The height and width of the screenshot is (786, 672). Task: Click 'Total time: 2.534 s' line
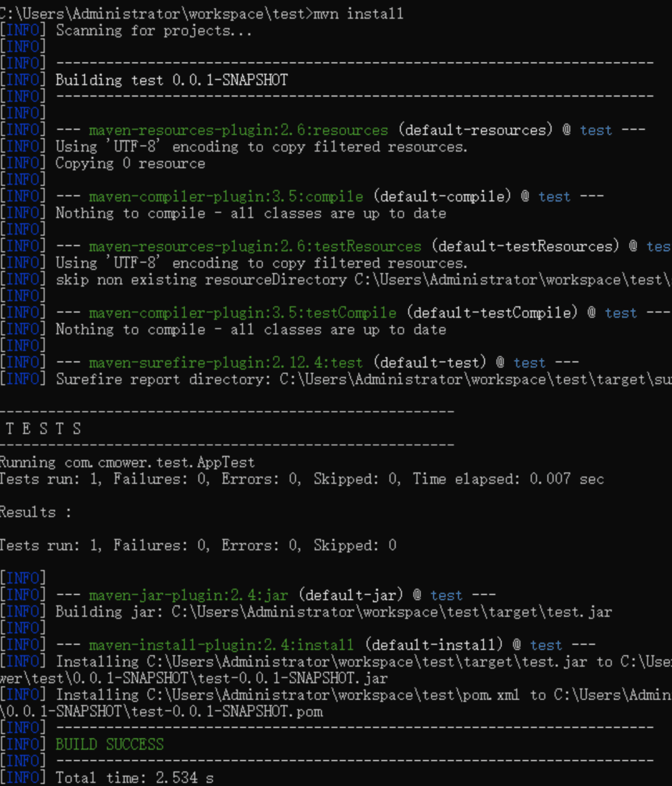pos(135,778)
